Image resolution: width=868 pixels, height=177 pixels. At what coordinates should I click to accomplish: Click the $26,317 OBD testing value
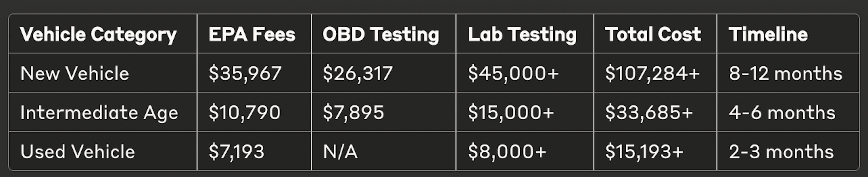point(358,73)
